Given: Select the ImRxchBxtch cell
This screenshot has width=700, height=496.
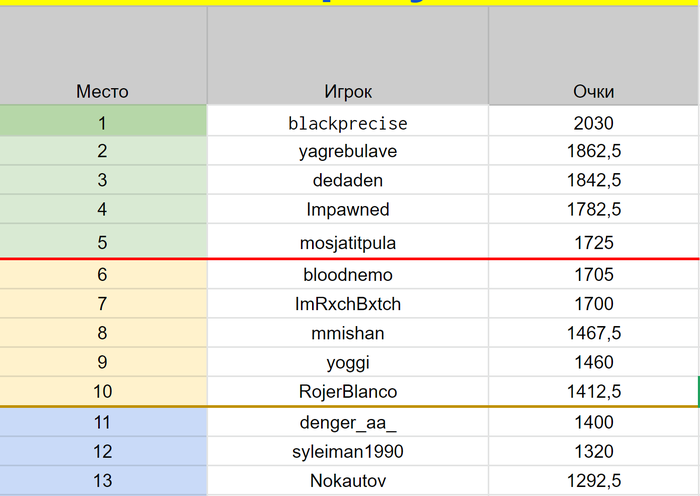Looking at the screenshot, I should (348, 304).
